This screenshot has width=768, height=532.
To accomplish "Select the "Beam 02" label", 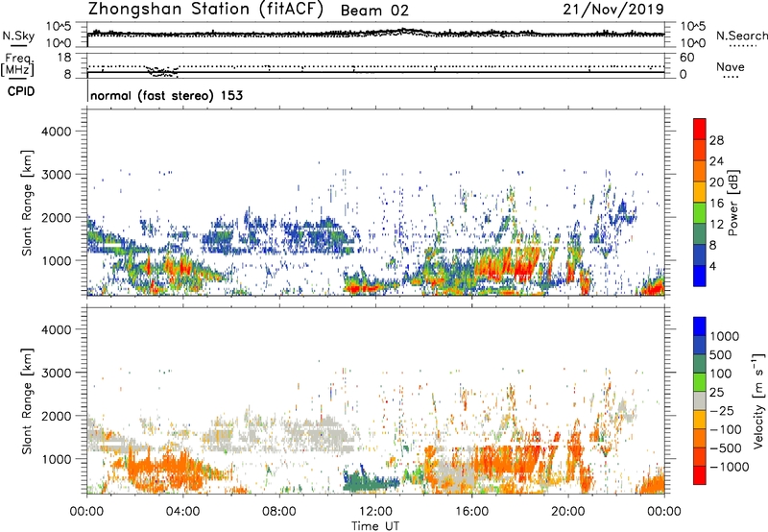I will (374, 11).
